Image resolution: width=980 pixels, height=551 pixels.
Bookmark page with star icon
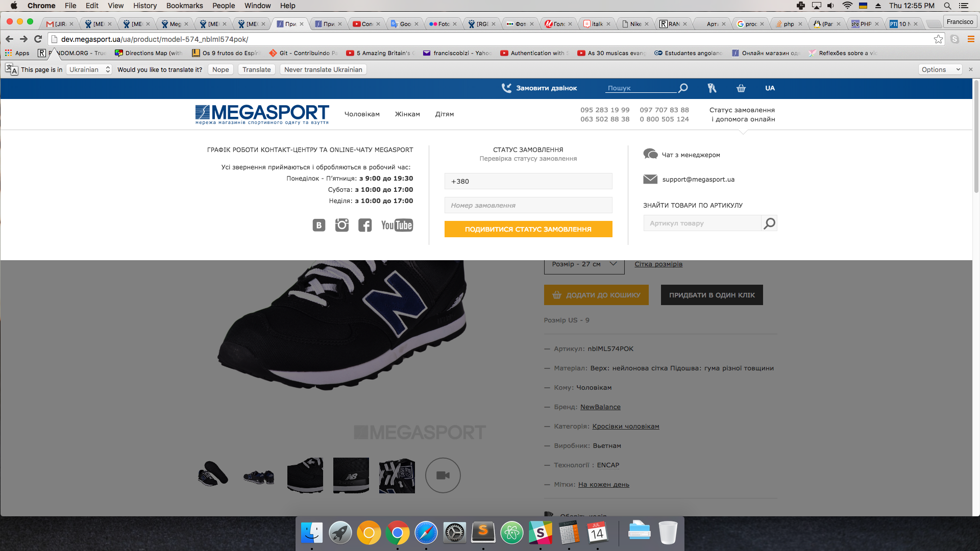coord(938,39)
